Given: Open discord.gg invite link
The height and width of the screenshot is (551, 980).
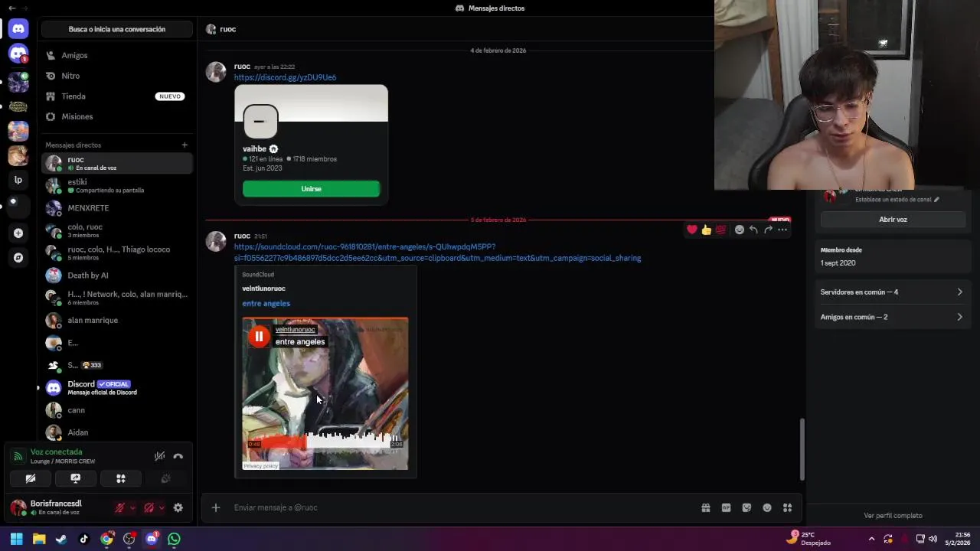Looking at the screenshot, I should point(285,77).
